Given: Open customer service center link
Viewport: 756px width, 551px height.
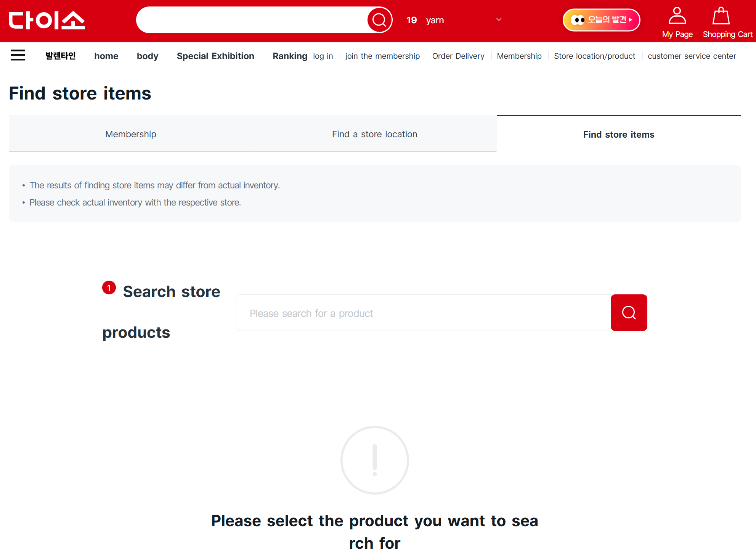Looking at the screenshot, I should (692, 56).
